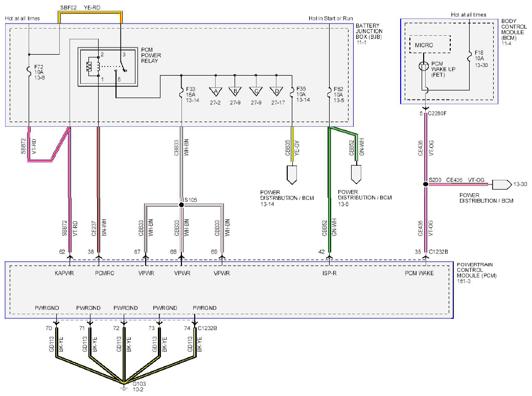Click 'POWER DISTRIBUTION / BCM 13-5' label
The image size is (532, 396).
pyautogui.click(x=365, y=198)
